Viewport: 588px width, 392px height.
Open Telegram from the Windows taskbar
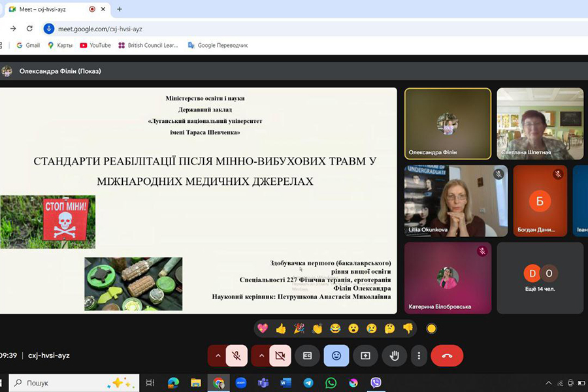click(x=308, y=383)
